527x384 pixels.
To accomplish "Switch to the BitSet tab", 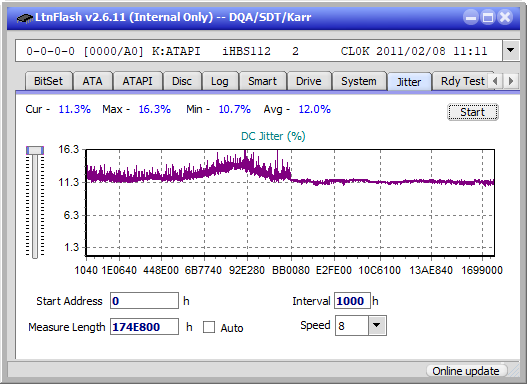I will pyautogui.click(x=48, y=81).
